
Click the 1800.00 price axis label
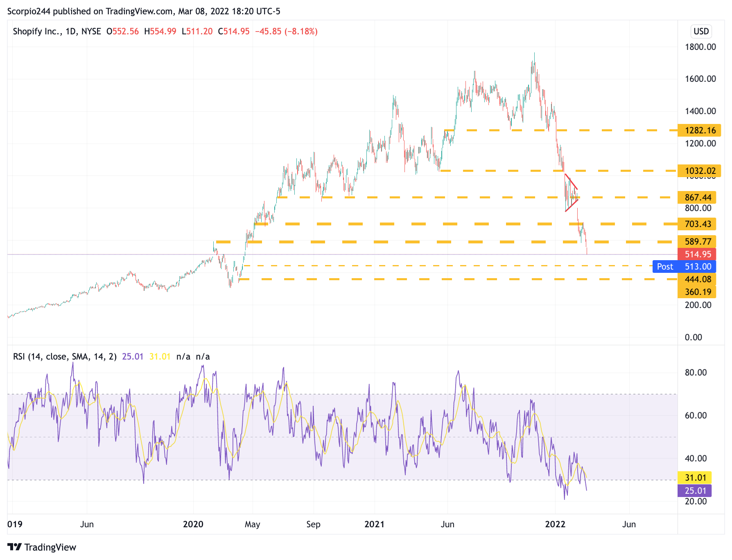(700, 47)
